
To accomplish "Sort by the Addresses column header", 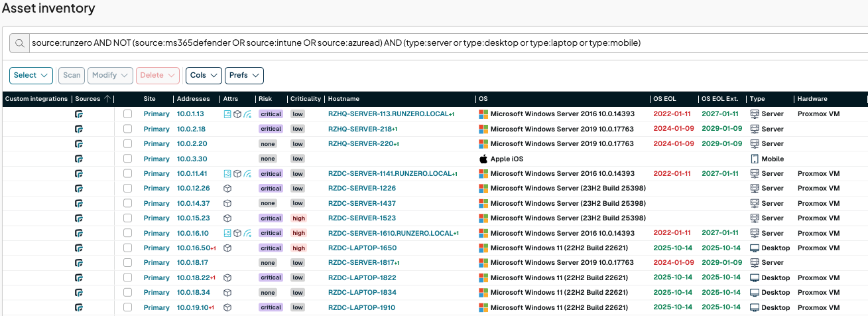I will [194, 99].
